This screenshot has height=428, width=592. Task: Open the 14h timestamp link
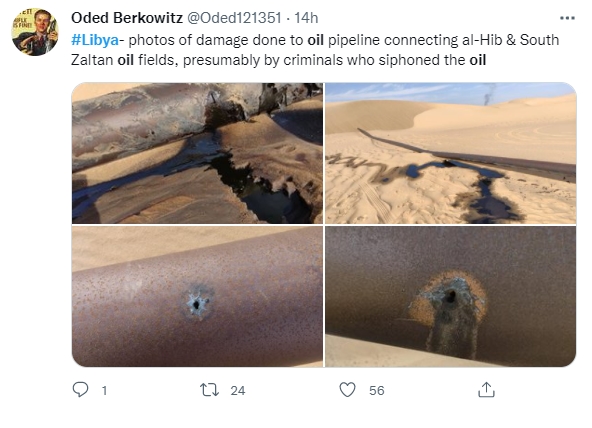pyautogui.click(x=306, y=18)
